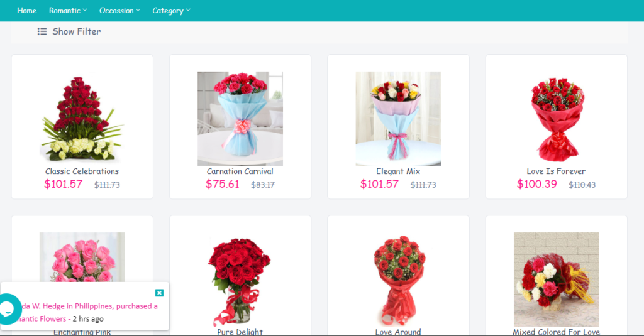Screen dimensions: 644x336
Task: Select the Carnation Carnival bouquet image
Action: [x=240, y=119]
